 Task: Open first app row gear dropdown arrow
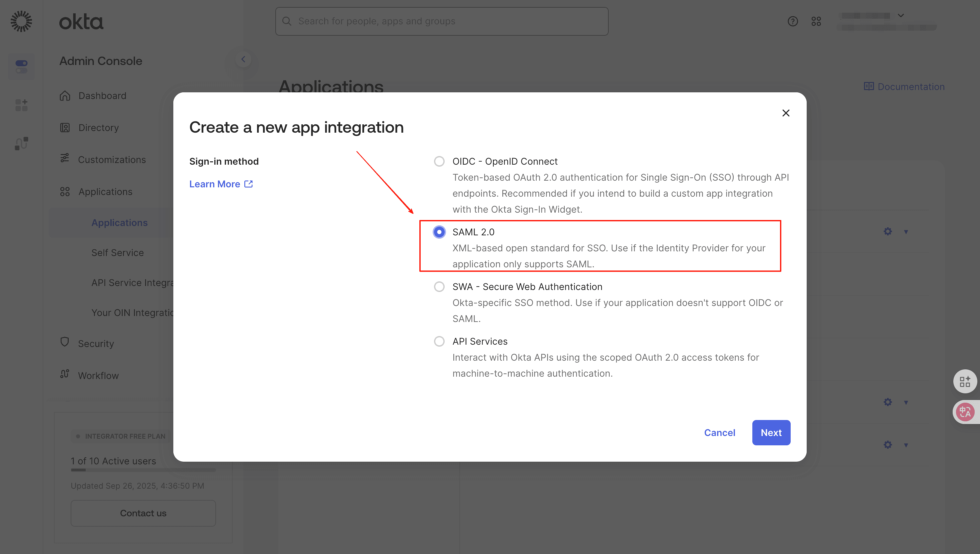click(906, 232)
